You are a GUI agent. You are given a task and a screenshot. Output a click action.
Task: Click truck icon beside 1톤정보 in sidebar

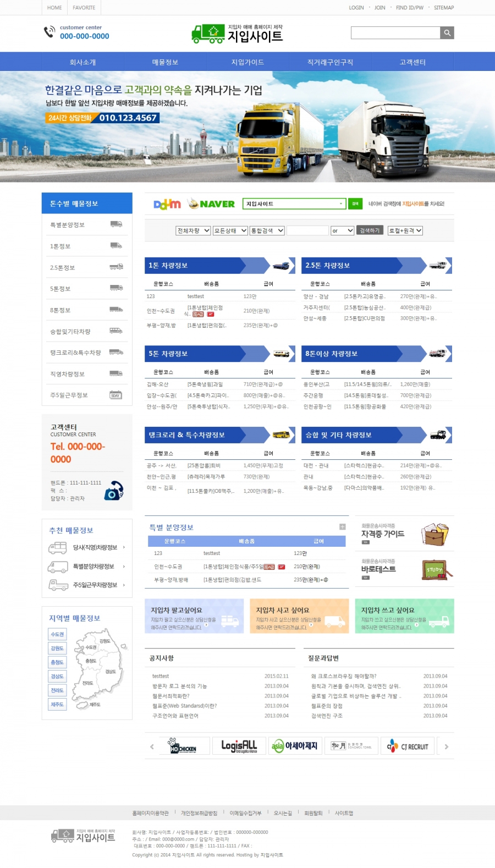(116, 246)
